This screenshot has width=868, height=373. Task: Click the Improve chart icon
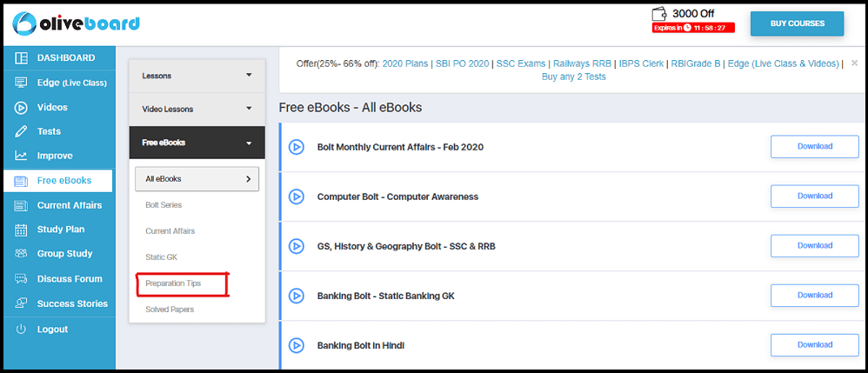[x=21, y=156]
